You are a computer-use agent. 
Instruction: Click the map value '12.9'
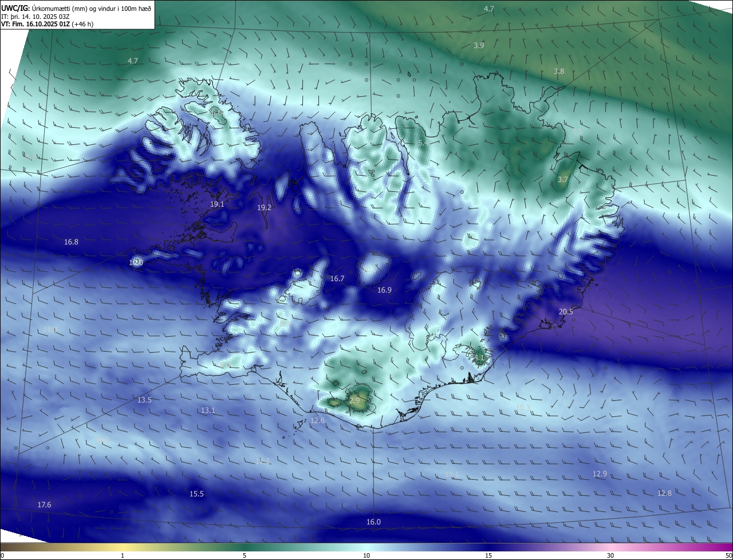[600, 474]
